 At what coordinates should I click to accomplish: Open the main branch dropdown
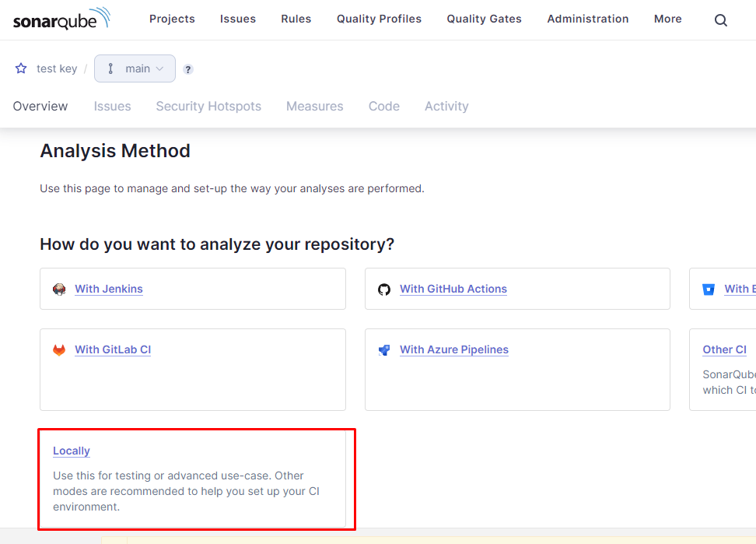coord(135,68)
